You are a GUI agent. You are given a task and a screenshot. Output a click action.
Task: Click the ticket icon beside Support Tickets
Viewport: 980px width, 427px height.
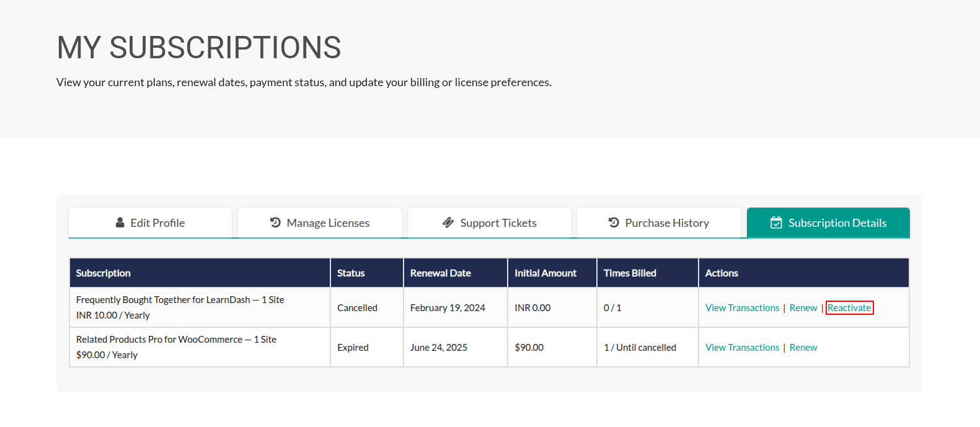pyautogui.click(x=448, y=222)
